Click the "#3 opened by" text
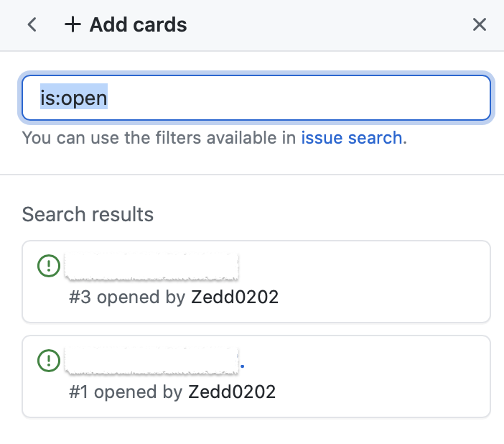Viewport: 504px width, 444px height. 127,297
